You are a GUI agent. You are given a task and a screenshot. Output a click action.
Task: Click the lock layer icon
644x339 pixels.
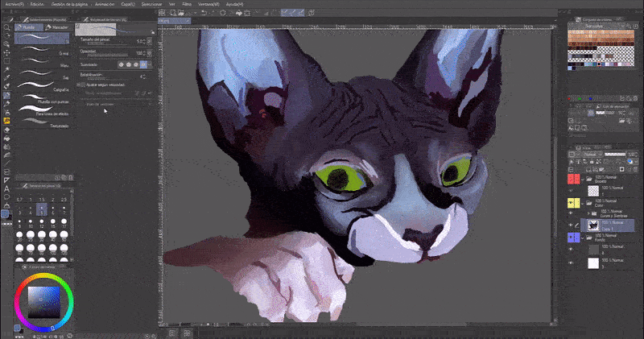click(x=592, y=162)
